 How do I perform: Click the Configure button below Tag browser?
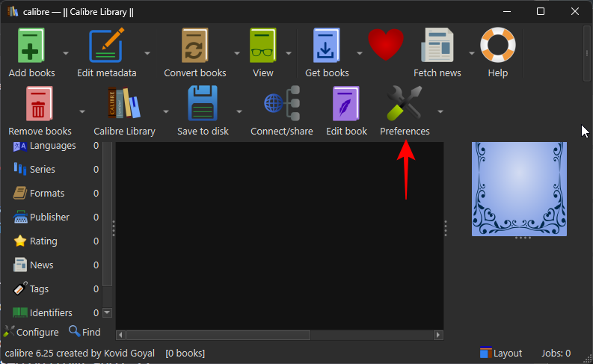(x=31, y=333)
